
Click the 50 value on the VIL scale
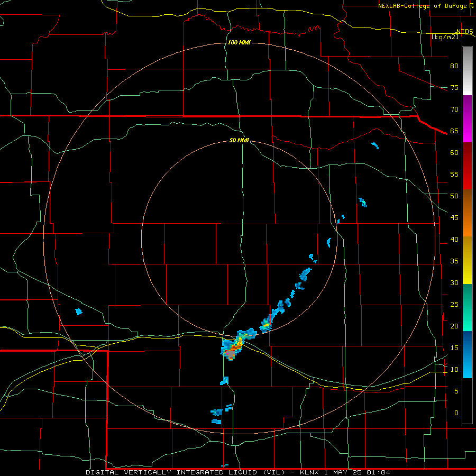[x=454, y=196]
